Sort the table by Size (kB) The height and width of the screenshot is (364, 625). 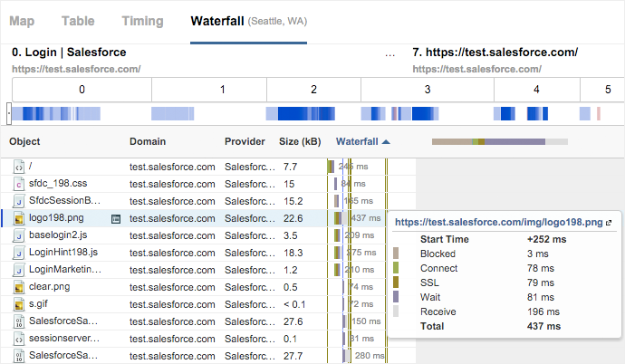pos(299,141)
